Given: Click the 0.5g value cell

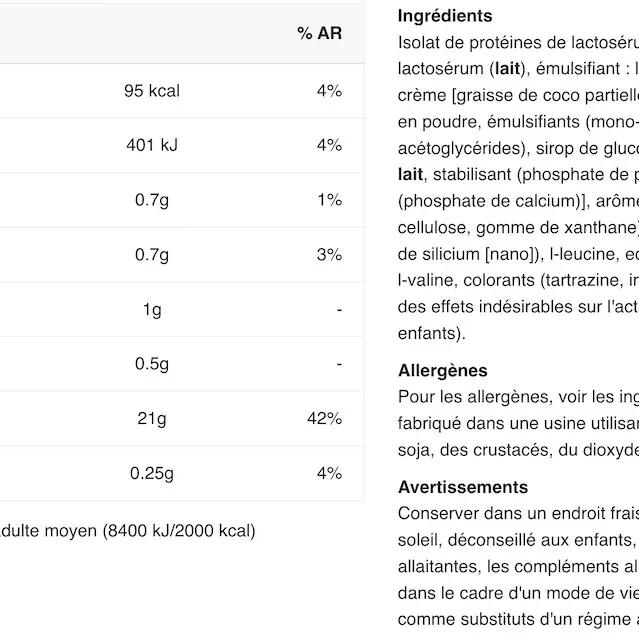Looking at the screenshot, I should click(152, 364).
